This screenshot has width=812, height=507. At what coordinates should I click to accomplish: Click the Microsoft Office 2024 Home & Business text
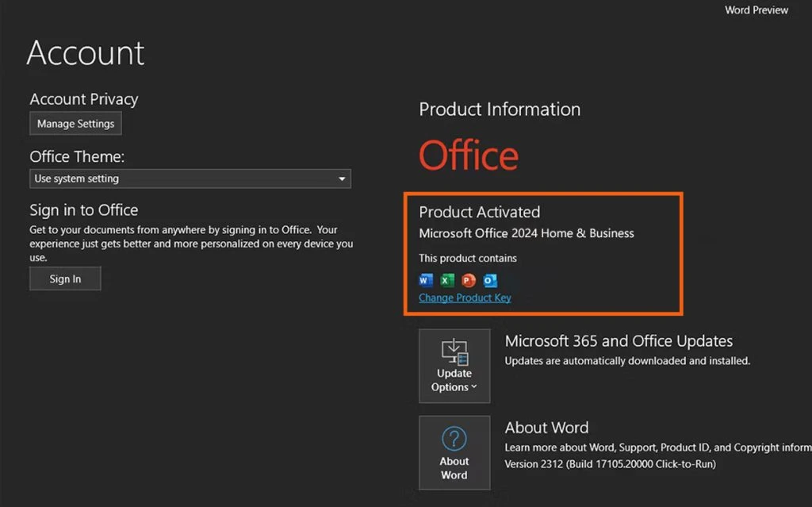coord(527,233)
